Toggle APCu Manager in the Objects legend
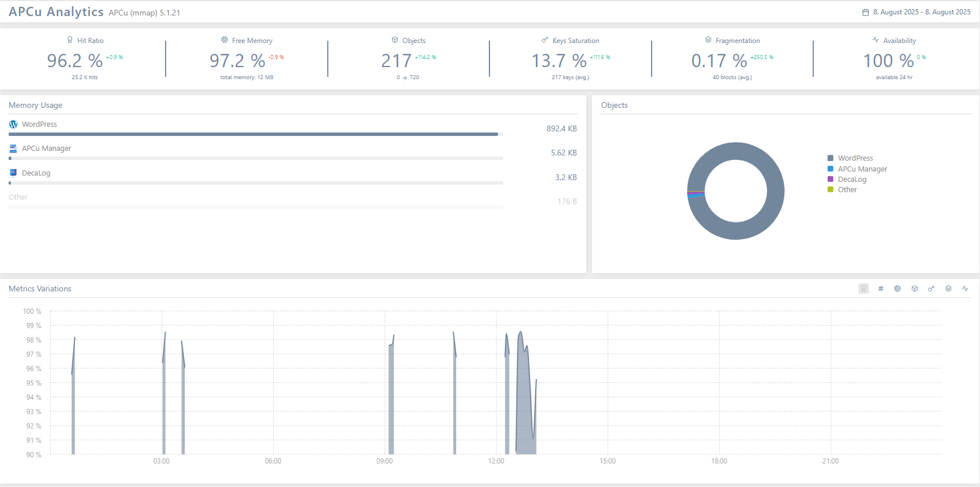 coord(862,169)
